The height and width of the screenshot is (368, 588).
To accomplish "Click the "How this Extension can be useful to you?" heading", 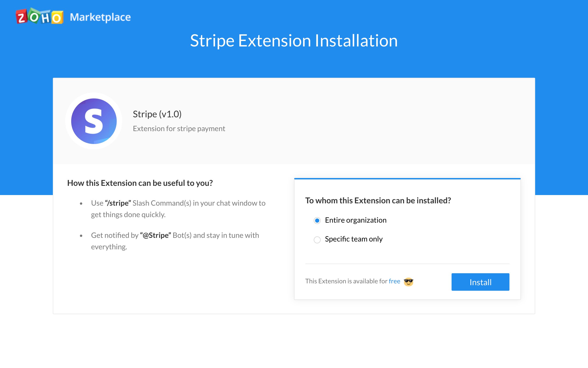I will [x=140, y=183].
